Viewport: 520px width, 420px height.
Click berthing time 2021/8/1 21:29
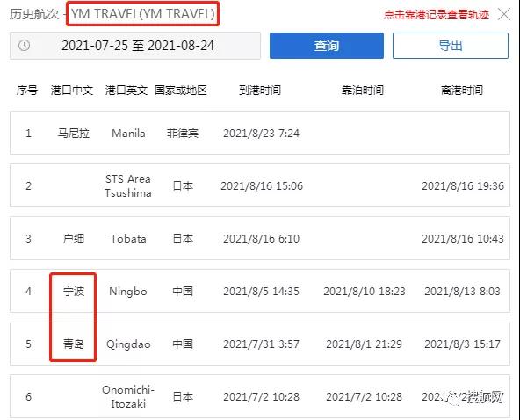pyautogui.click(x=365, y=344)
